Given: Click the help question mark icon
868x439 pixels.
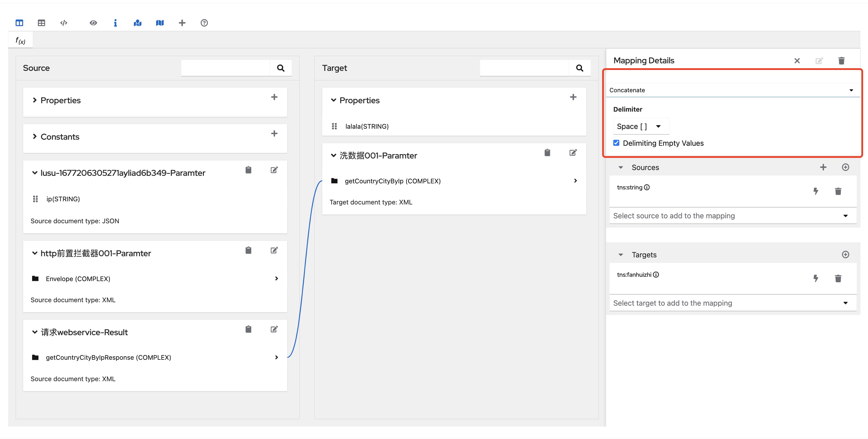Looking at the screenshot, I should click(x=204, y=23).
